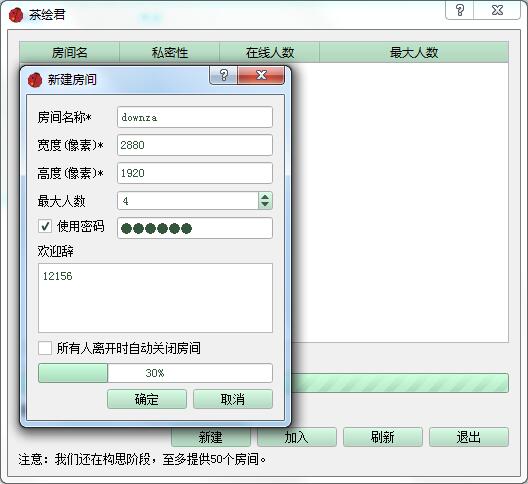Sort by the 房间名 column header

coord(69,53)
